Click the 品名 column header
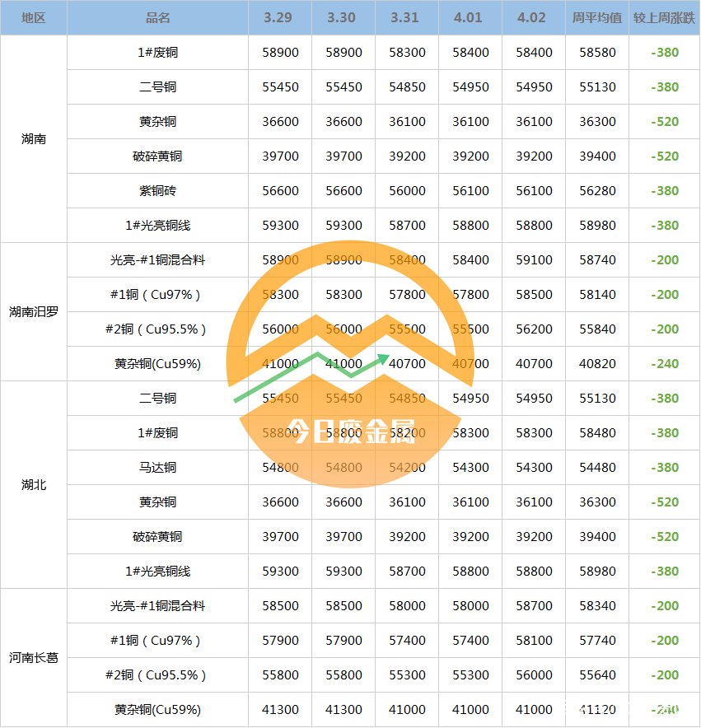 click(x=157, y=17)
